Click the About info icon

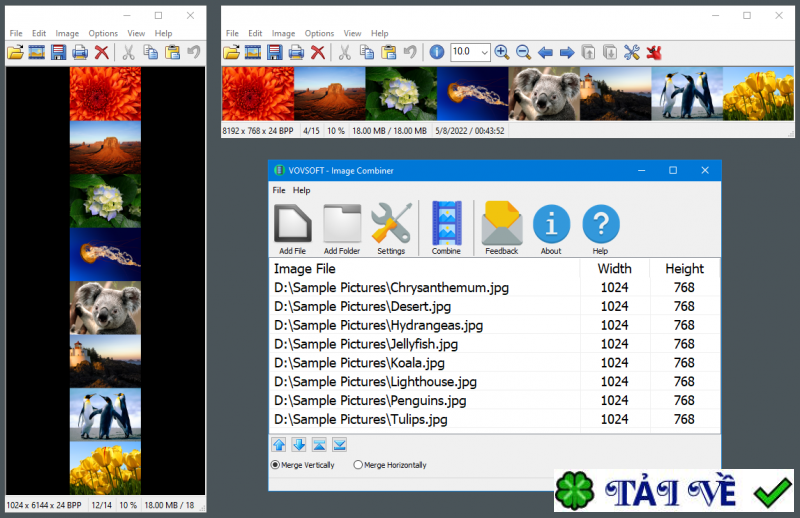pos(551,229)
